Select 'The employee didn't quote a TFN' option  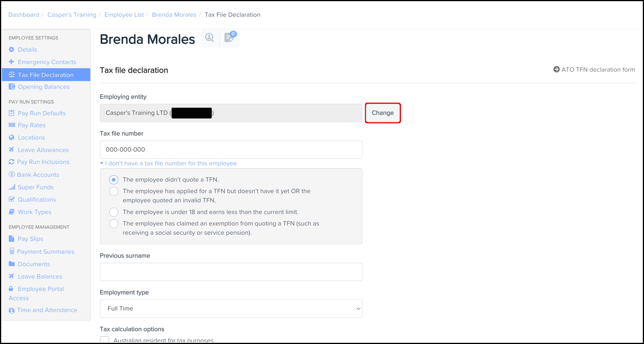(114, 180)
